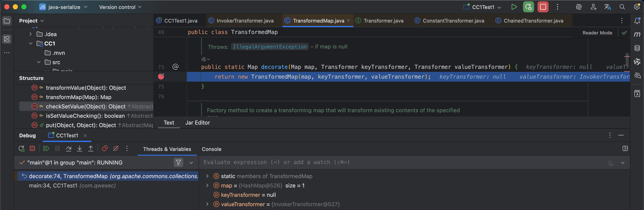Toggle the breakpoint on line 74

161,77
